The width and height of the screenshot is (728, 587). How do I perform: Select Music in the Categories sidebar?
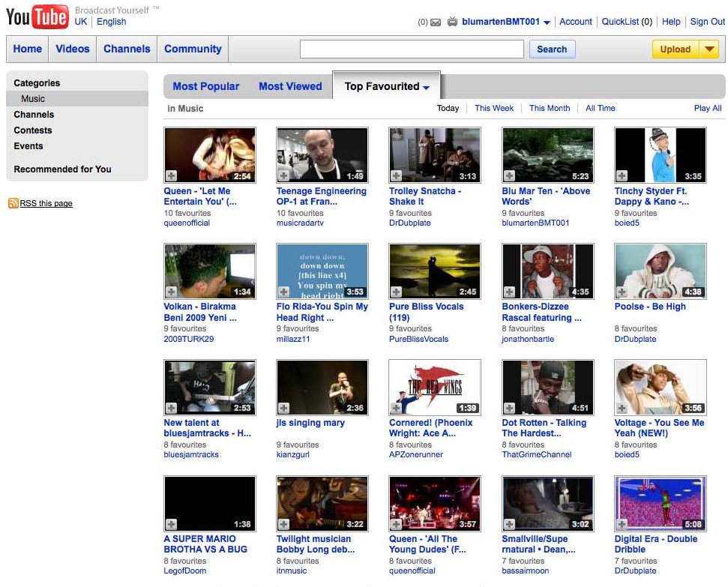click(x=33, y=99)
